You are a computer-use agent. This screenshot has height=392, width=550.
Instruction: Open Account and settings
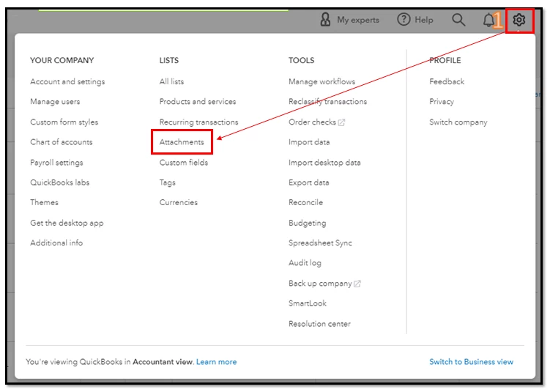(x=67, y=82)
